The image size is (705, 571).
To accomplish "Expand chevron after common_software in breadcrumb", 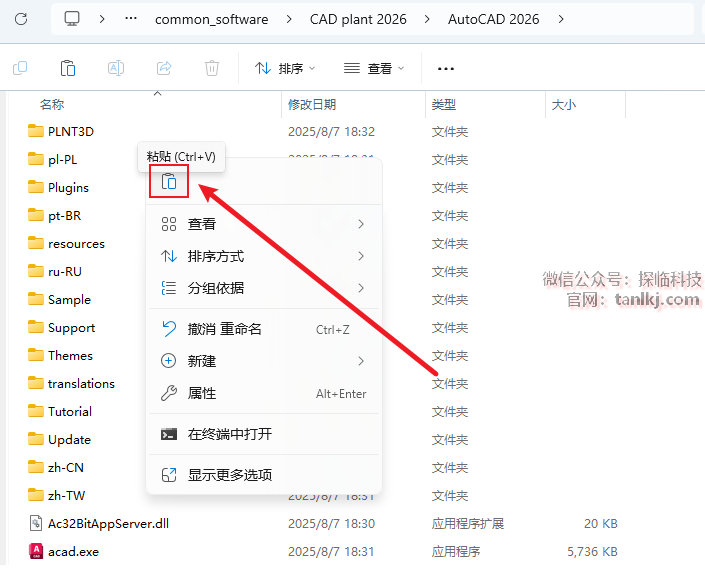I will (x=289, y=19).
